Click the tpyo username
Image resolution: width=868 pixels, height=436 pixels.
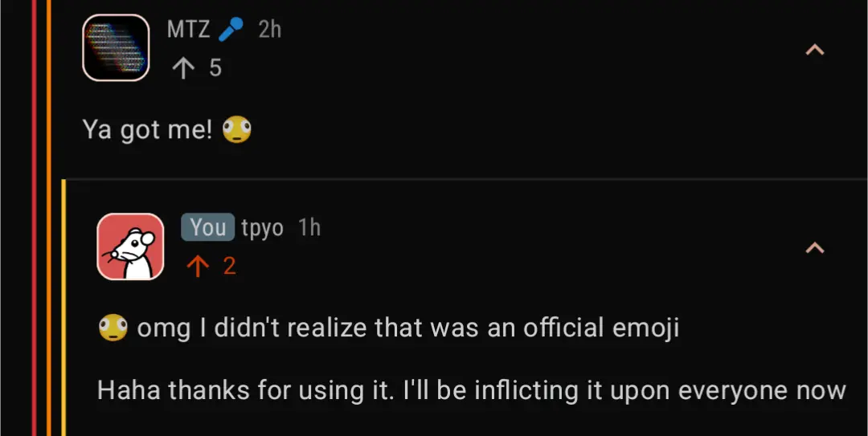[262, 228]
